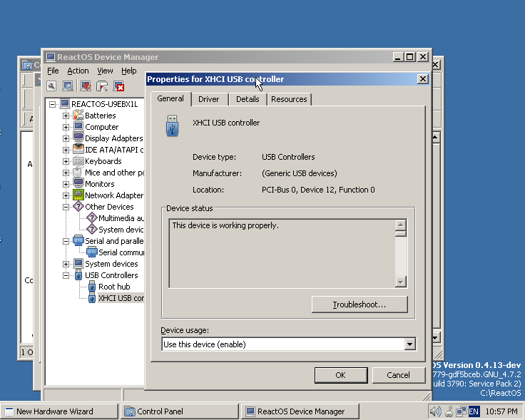Expand the Keyboards tree node

coord(66,161)
